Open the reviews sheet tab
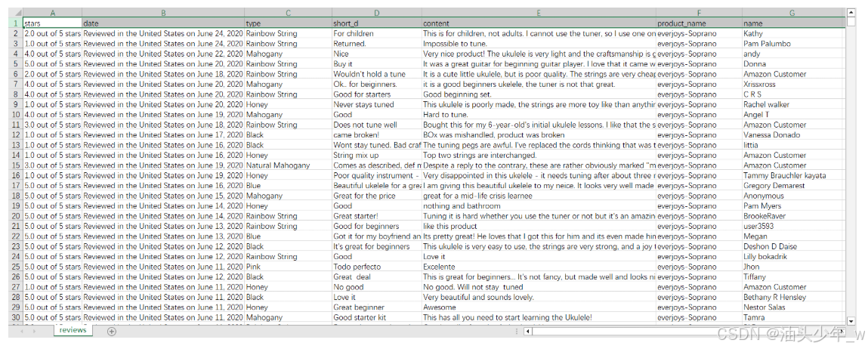Viewport: 868px width, 349px height. tap(73, 330)
